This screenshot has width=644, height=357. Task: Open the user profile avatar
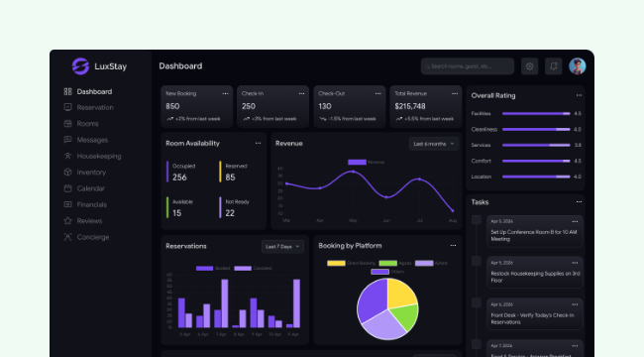point(577,66)
